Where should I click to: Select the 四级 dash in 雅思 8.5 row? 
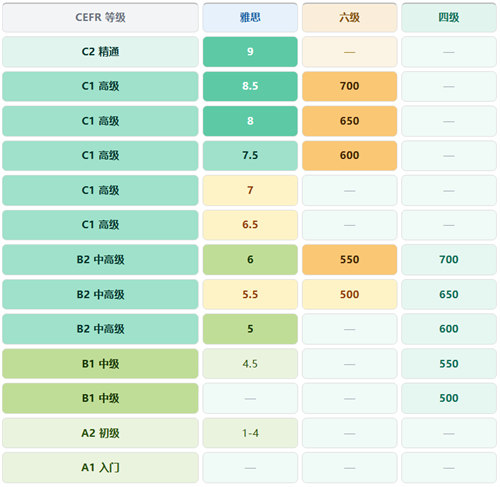[449, 86]
